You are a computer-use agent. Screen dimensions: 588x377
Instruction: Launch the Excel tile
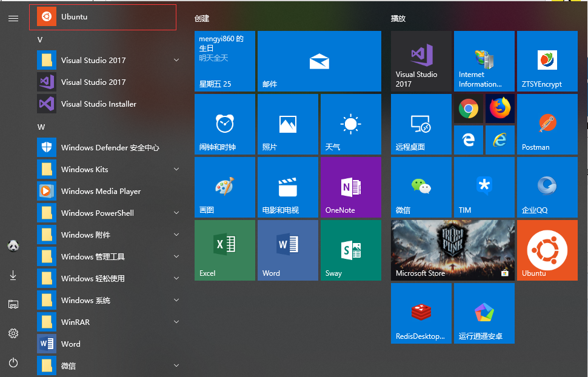(x=225, y=250)
